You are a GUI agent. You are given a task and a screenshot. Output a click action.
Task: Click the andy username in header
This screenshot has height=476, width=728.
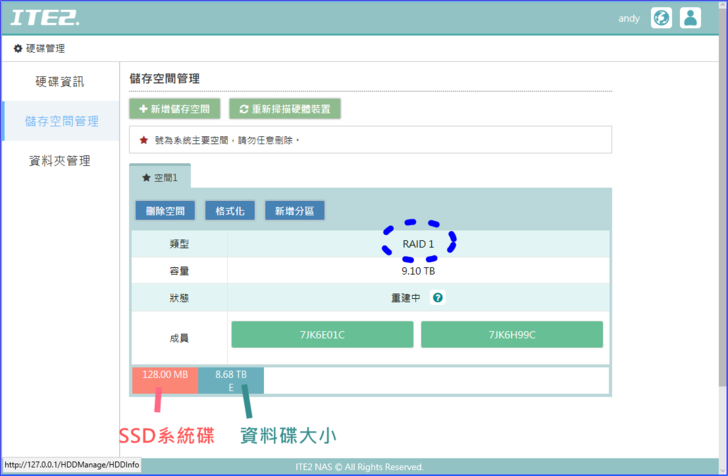tap(629, 18)
